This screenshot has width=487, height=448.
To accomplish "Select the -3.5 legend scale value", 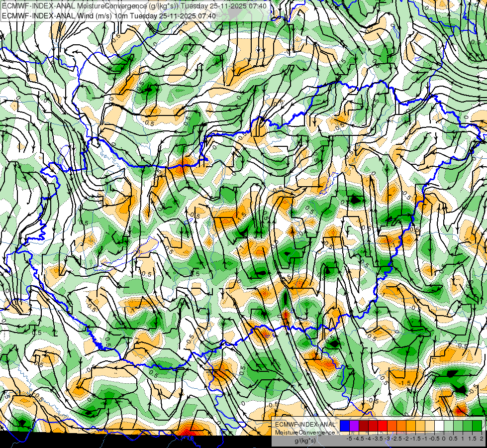I will pyautogui.click(x=378, y=439).
